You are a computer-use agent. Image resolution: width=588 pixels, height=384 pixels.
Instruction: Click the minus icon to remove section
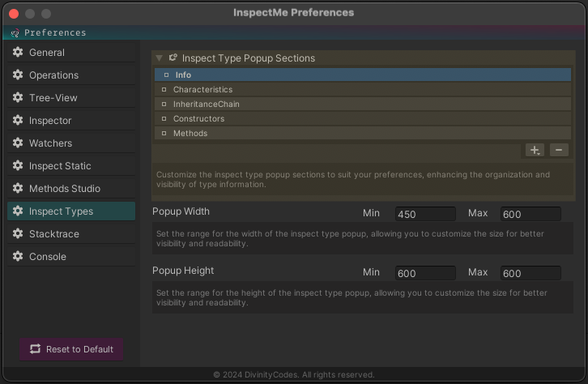[x=559, y=150]
